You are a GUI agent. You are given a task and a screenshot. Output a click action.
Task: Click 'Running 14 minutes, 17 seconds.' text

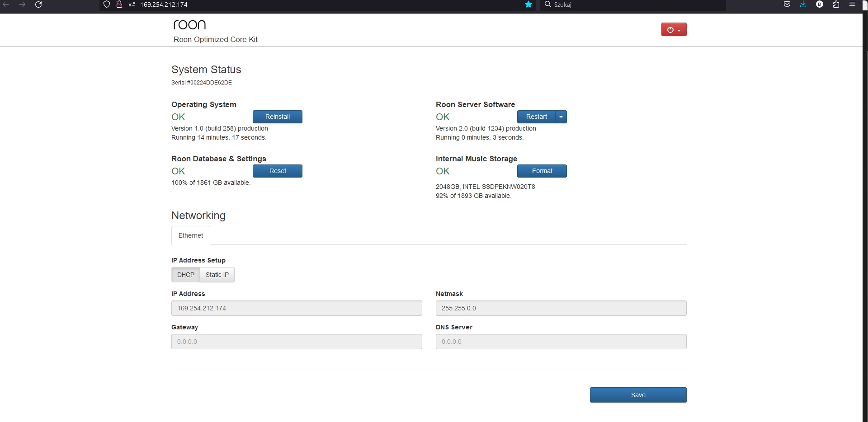219,137
